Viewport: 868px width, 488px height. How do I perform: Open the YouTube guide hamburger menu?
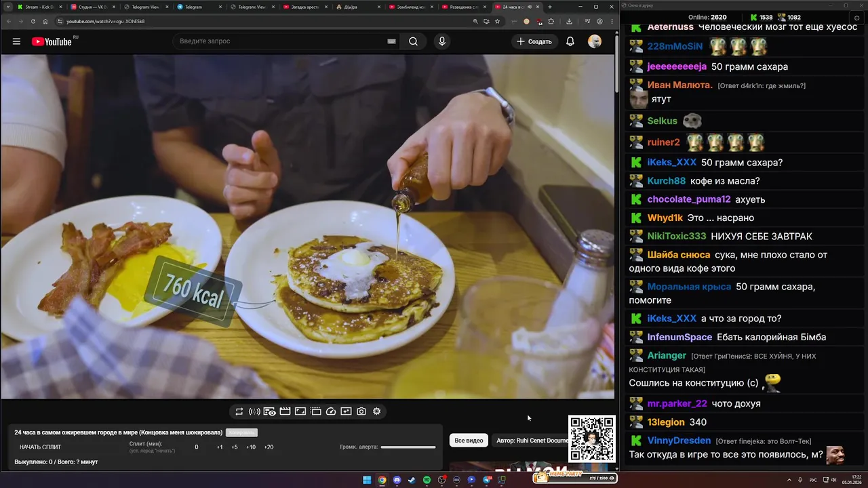tap(16, 41)
